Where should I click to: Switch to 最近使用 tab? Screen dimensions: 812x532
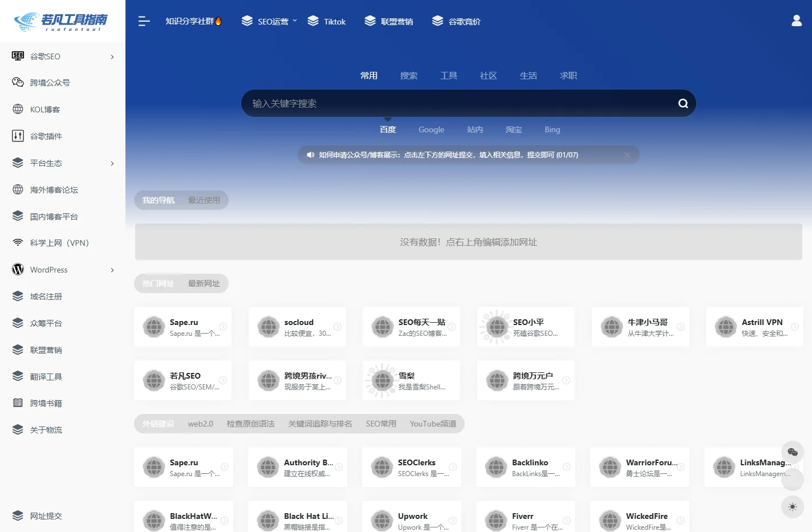click(x=204, y=200)
